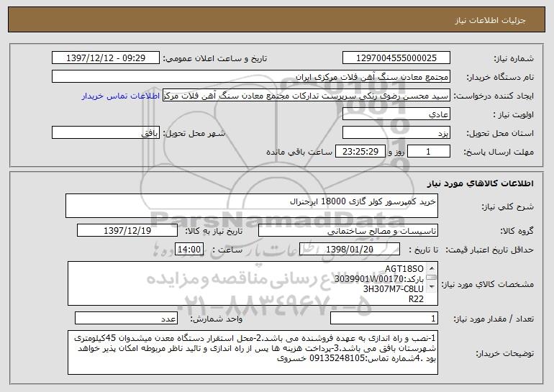Click scroll-up arrow in item specifications box
Viewport: 554px width, 392px height.
click(x=432, y=268)
